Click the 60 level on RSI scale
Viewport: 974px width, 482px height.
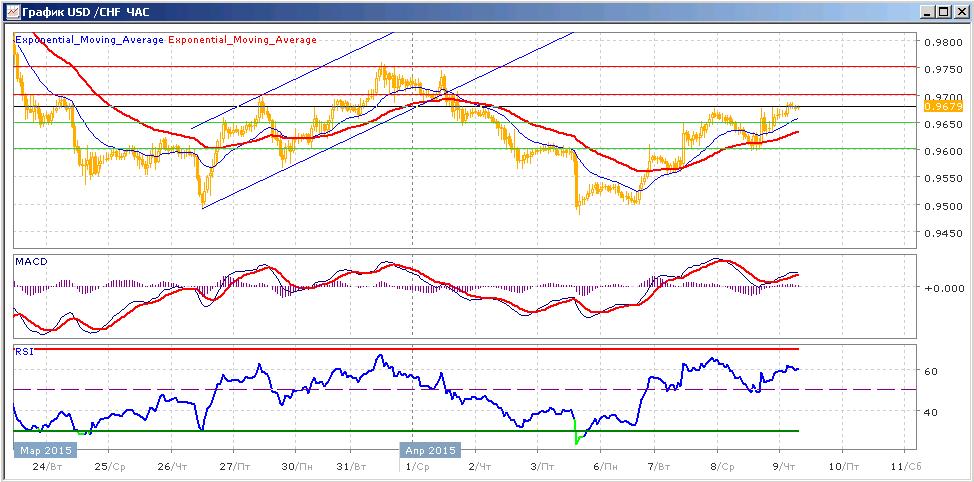pyautogui.click(x=932, y=371)
